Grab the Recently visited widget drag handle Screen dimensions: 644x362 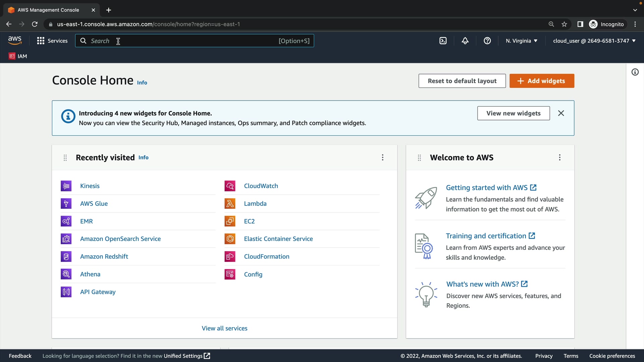65,158
